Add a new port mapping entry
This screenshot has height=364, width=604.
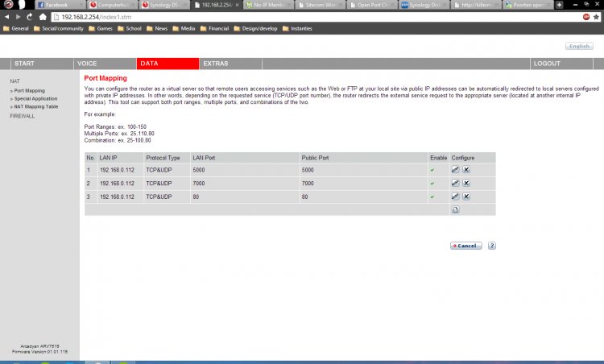(456, 209)
